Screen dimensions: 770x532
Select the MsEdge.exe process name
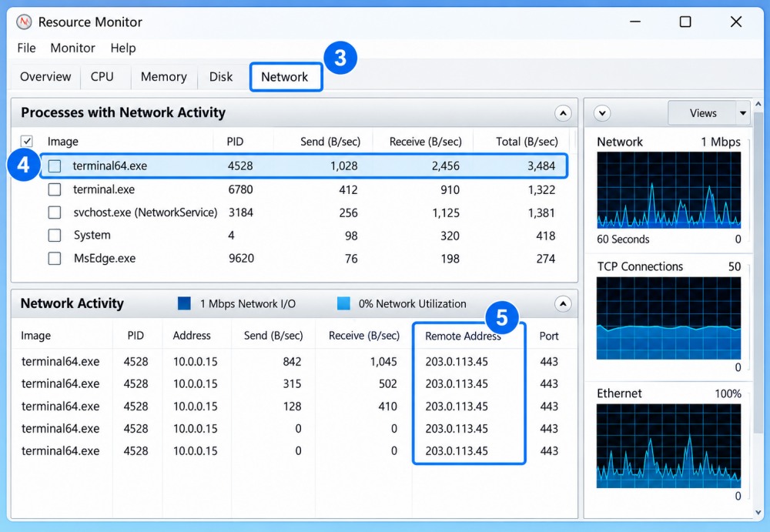tap(105, 259)
